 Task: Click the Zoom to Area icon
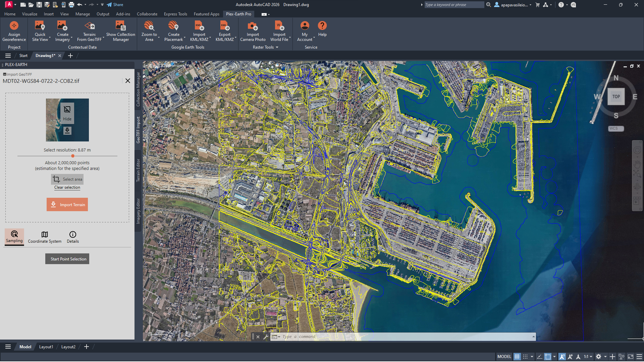(x=149, y=26)
